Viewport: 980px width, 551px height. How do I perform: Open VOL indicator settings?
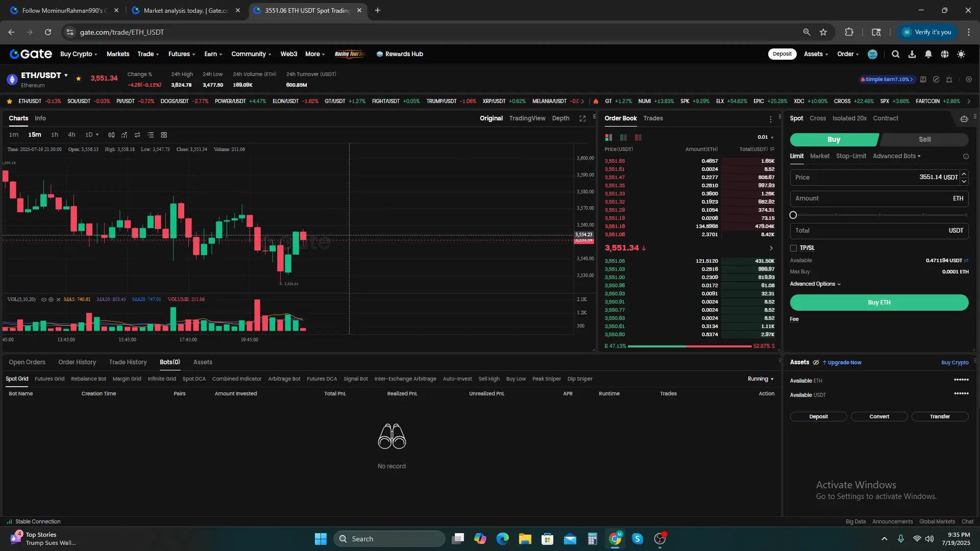51,299
